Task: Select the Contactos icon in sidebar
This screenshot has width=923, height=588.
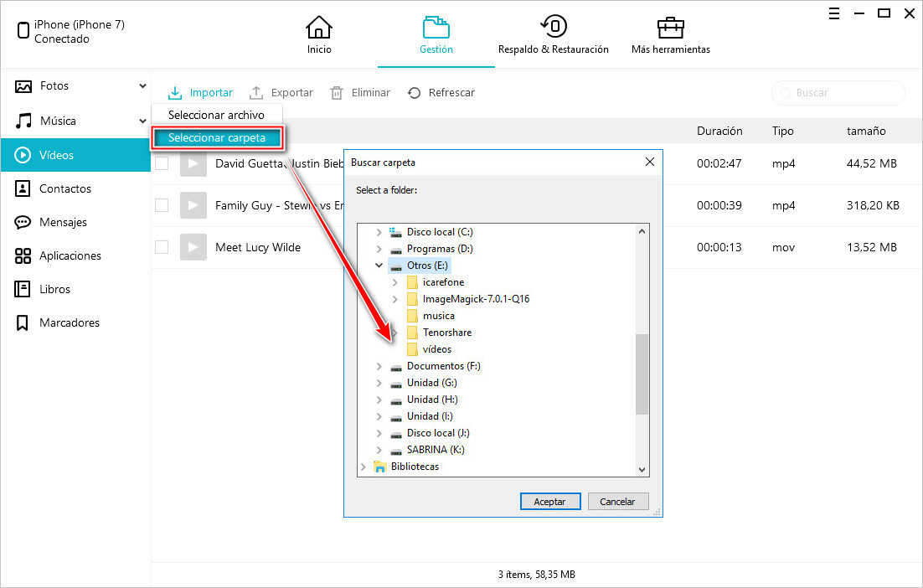Action: [23, 188]
